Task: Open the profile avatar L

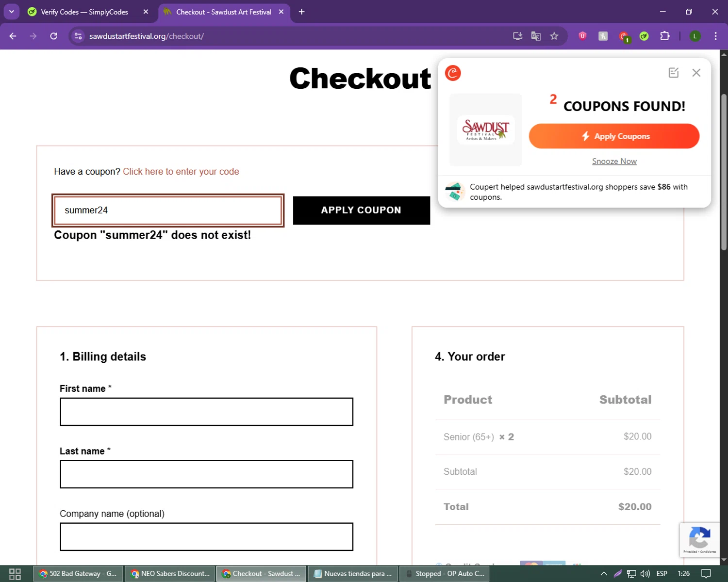Action: (x=695, y=36)
